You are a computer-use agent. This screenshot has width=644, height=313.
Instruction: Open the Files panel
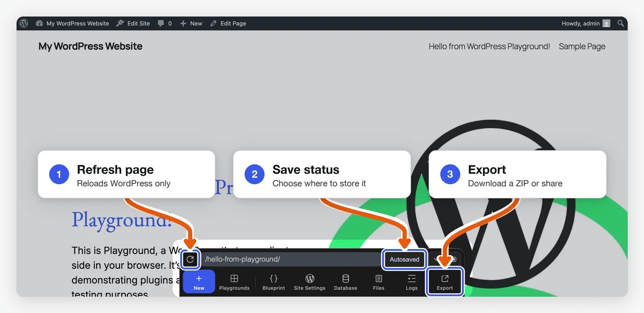click(379, 283)
